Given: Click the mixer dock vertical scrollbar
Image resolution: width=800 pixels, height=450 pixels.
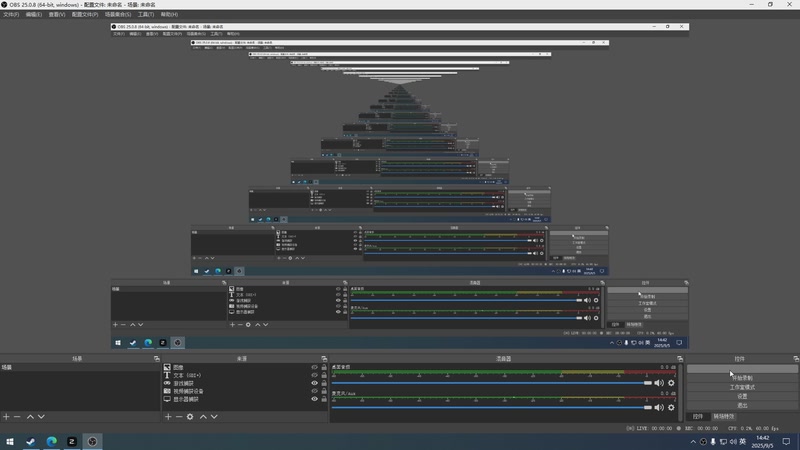Looking at the screenshot, I should (680, 393).
